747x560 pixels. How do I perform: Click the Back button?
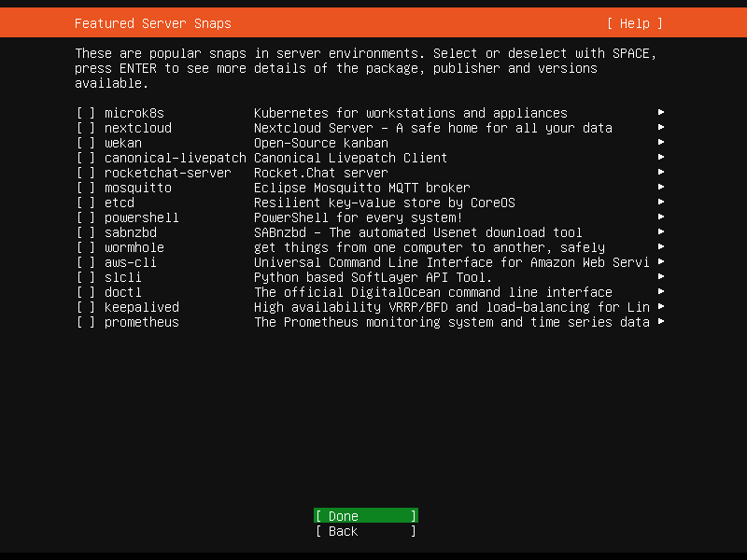tap(366, 531)
